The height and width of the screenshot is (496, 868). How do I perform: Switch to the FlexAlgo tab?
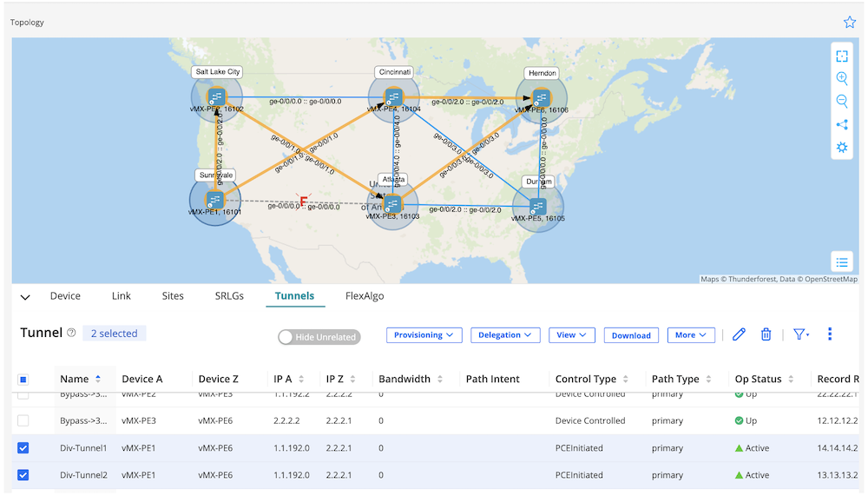(x=365, y=296)
